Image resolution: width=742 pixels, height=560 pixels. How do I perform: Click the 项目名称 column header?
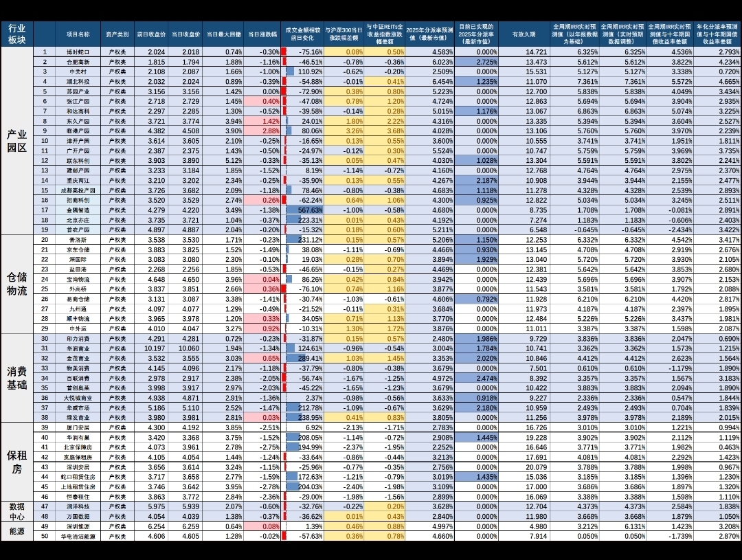[78, 34]
